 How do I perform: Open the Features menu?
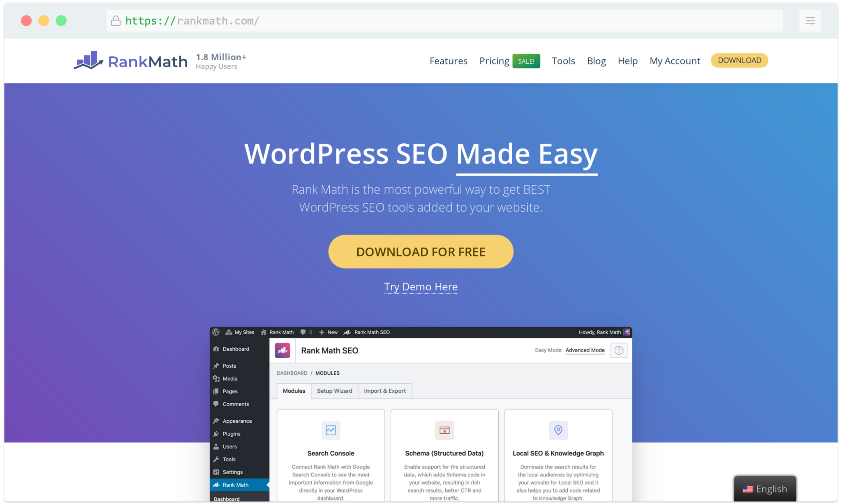[x=449, y=61]
